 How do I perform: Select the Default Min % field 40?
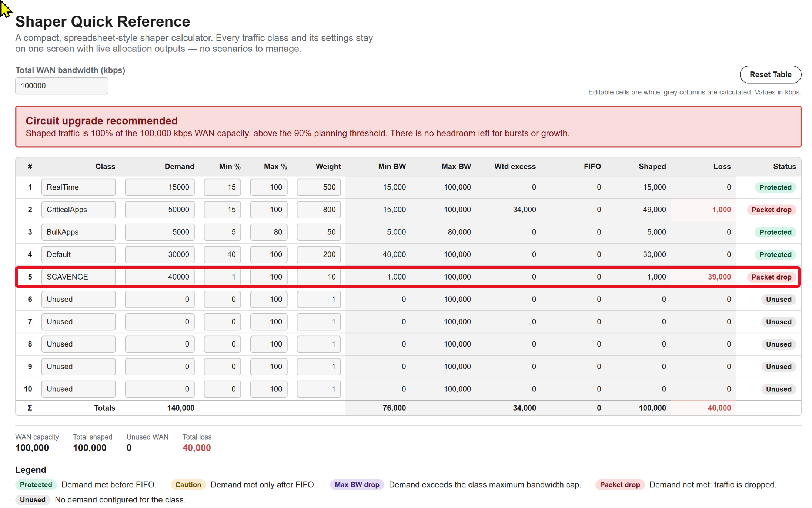pyautogui.click(x=223, y=254)
